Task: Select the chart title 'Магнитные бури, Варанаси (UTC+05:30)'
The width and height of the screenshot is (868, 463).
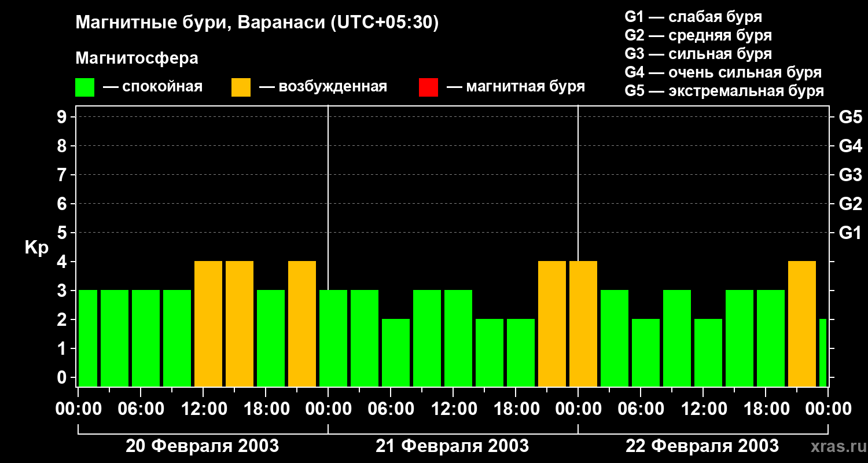Action: [257, 23]
